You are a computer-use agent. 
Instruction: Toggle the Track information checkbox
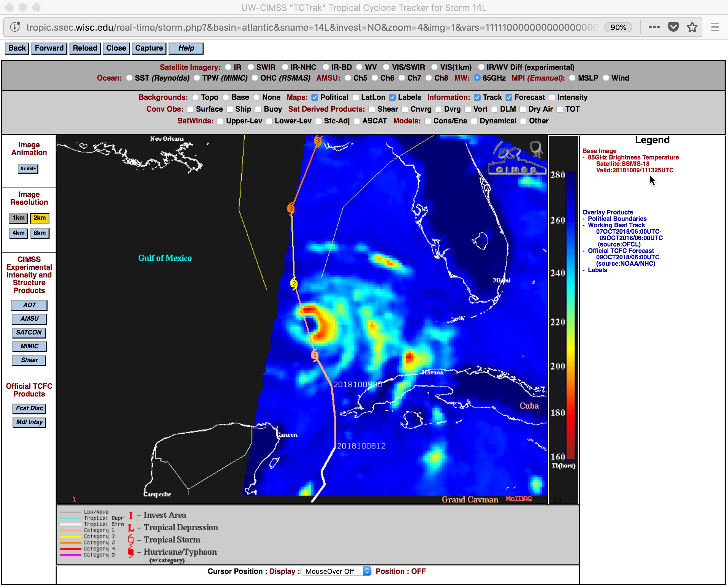[477, 97]
